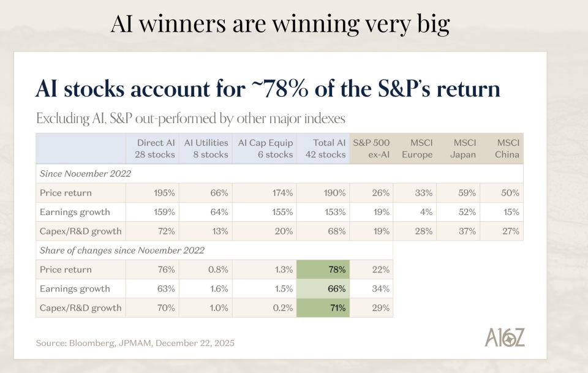The image size is (588, 373).
Task: Select the 195% Direct AI price return cell
Action: click(153, 193)
